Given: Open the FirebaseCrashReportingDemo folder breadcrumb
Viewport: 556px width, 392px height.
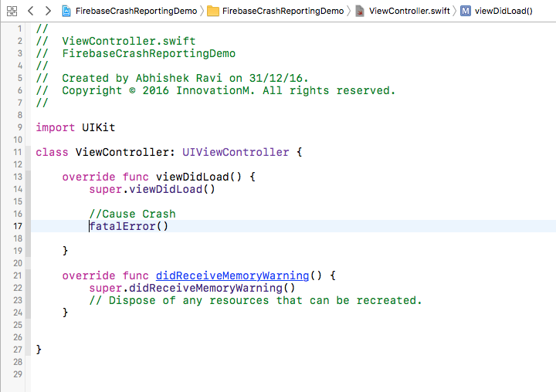Looking at the screenshot, I should coord(283,11).
